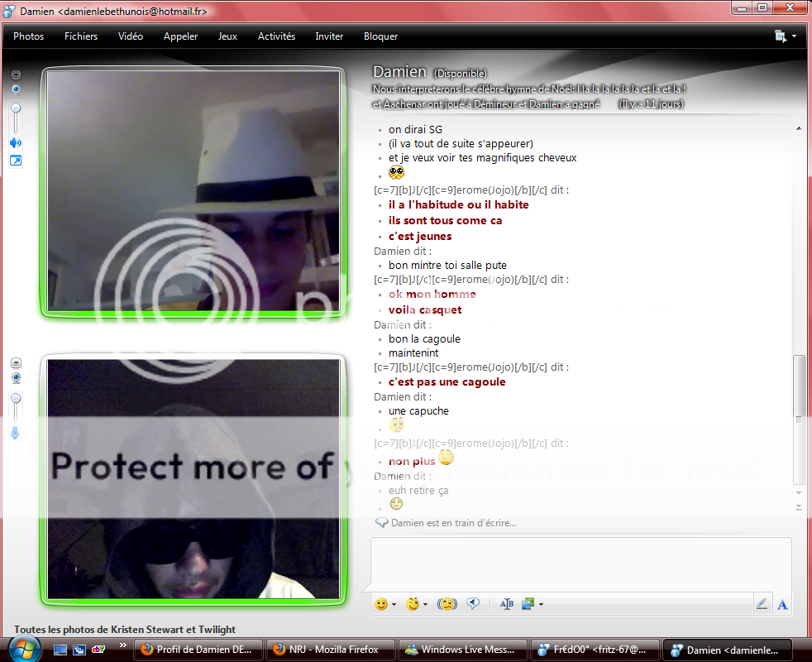
Task: Pop out Damien's video to a separate window
Action: click(x=16, y=161)
